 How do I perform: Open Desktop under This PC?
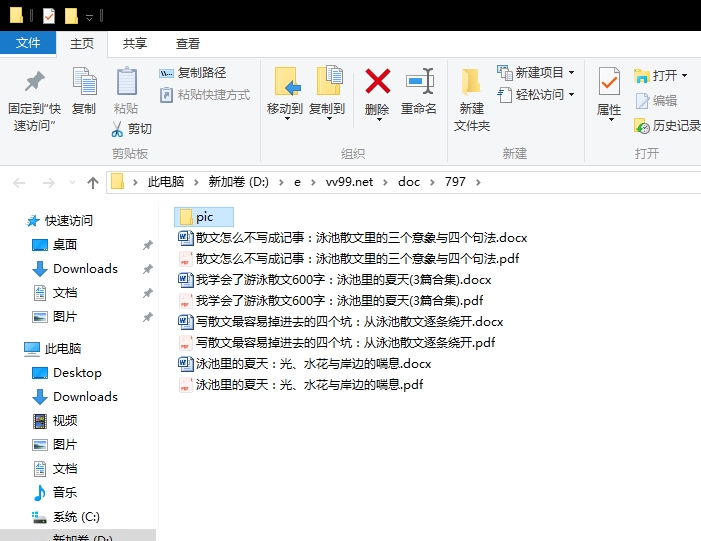coord(67,372)
